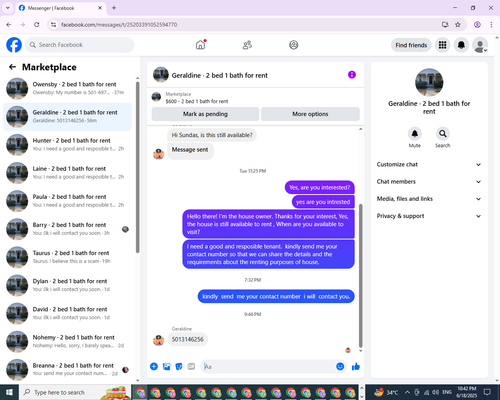Bookmark this page with the star icon

(458, 25)
